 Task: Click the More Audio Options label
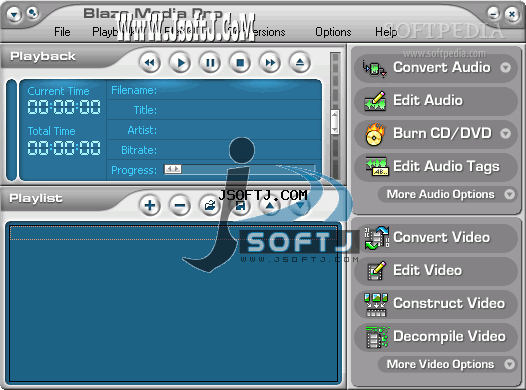pos(440,194)
